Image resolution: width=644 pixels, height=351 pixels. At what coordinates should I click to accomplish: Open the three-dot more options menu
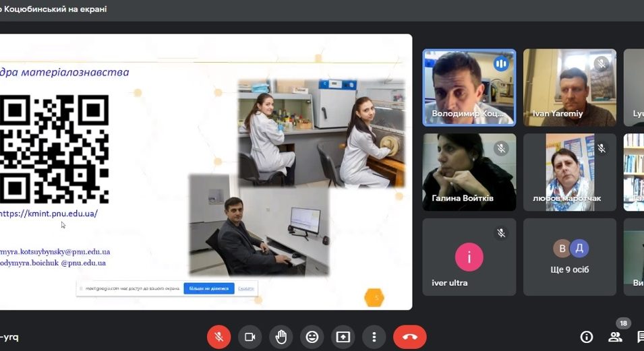(374, 337)
